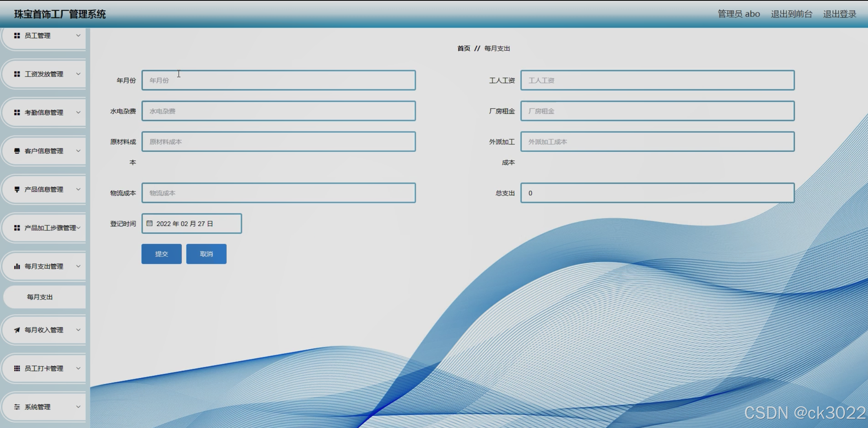
Task: Click the icon next to 客户信息管理
Action: (17, 151)
